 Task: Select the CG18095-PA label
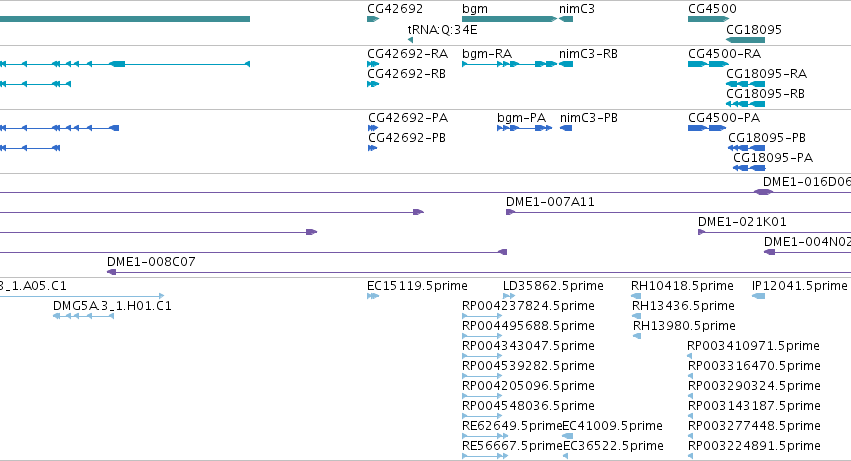pyautogui.click(x=773, y=158)
